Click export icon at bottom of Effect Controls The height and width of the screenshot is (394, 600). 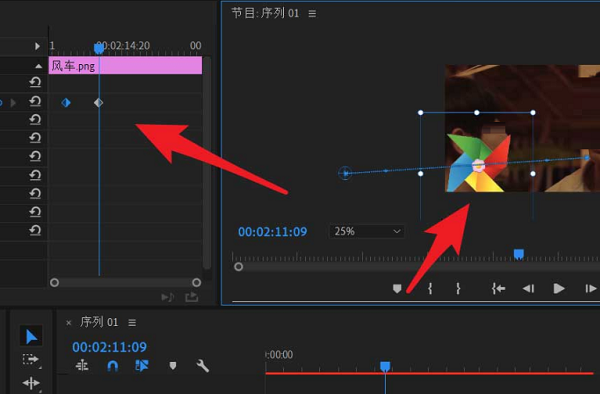point(191,297)
